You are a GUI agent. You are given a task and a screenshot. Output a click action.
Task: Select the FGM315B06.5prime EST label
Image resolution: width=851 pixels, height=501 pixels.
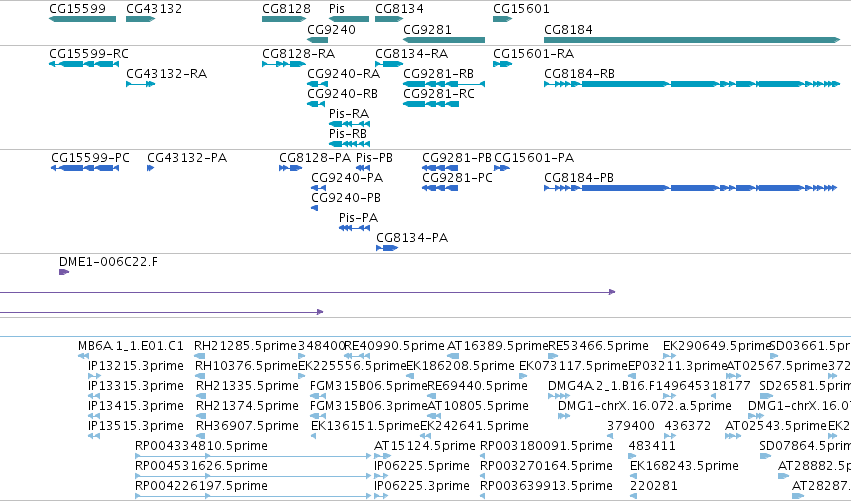pos(369,386)
